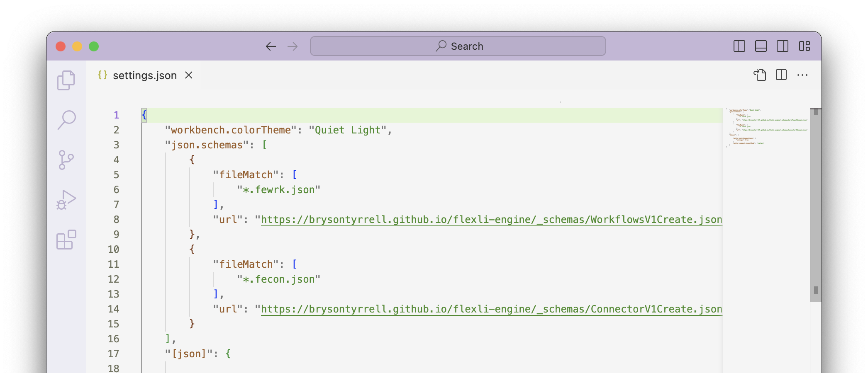Image resolution: width=868 pixels, height=373 pixels.
Task: Toggle the bottom panel layout icon
Action: point(761,46)
